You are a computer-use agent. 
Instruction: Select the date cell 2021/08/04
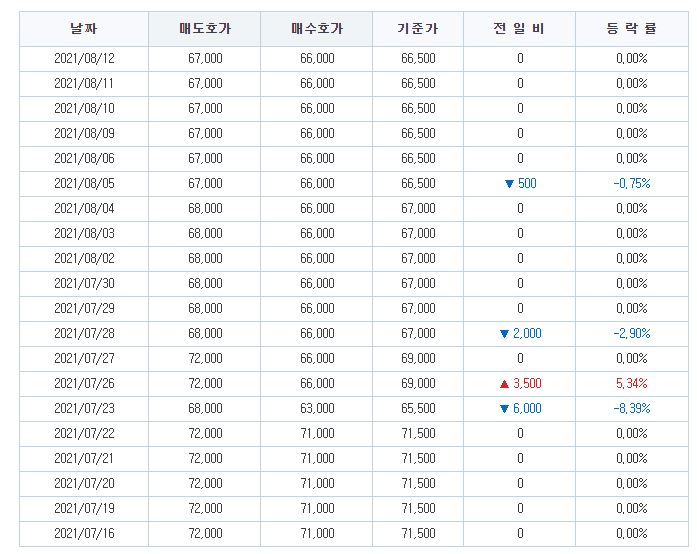point(84,208)
